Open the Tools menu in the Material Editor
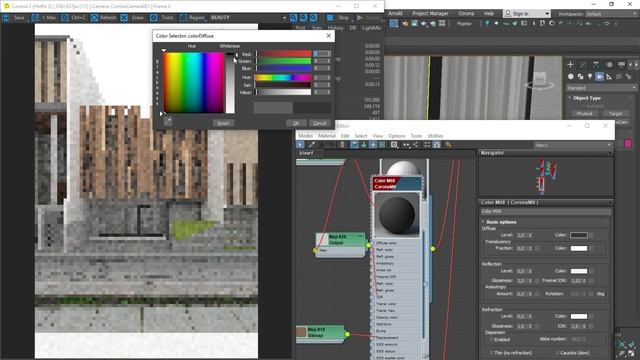Image resolution: width=640 pixels, height=360 pixels. [x=416, y=136]
